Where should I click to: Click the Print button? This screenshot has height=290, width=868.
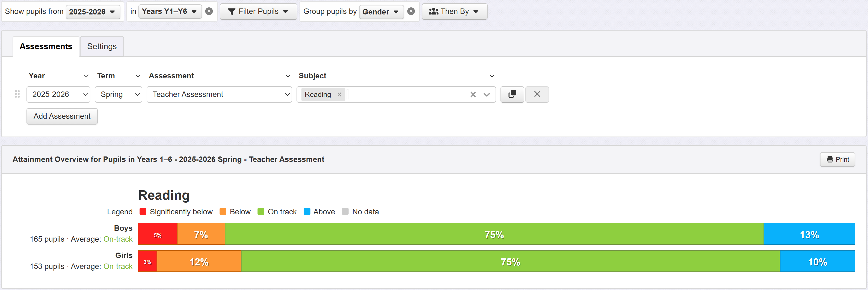click(x=837, y=159)
